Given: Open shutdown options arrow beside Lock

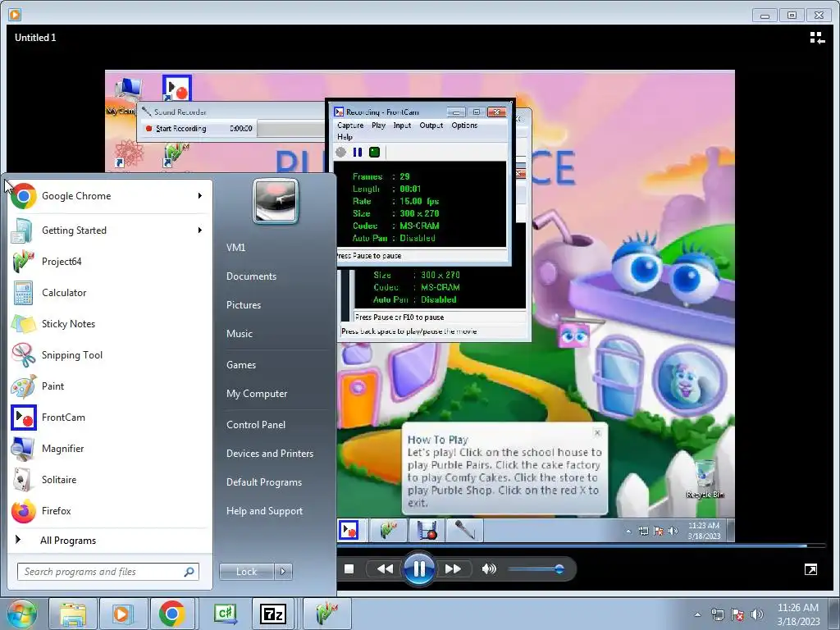Looking at the screenshot, I should point(283,572).
